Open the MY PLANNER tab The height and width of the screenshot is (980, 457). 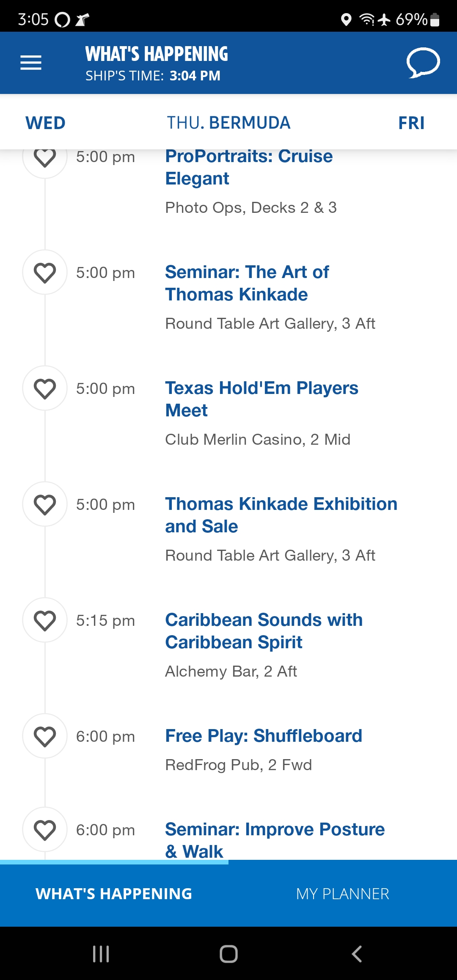(343, 894)
